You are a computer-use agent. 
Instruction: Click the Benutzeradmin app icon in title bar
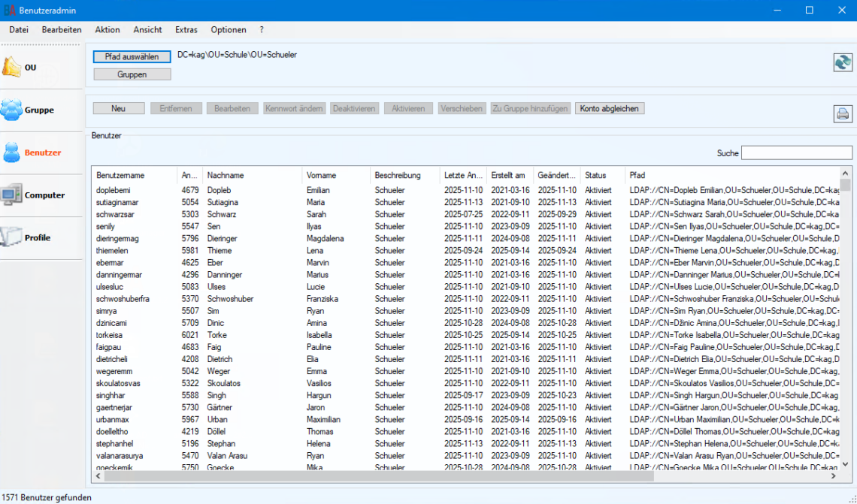[x=10, y=11]
